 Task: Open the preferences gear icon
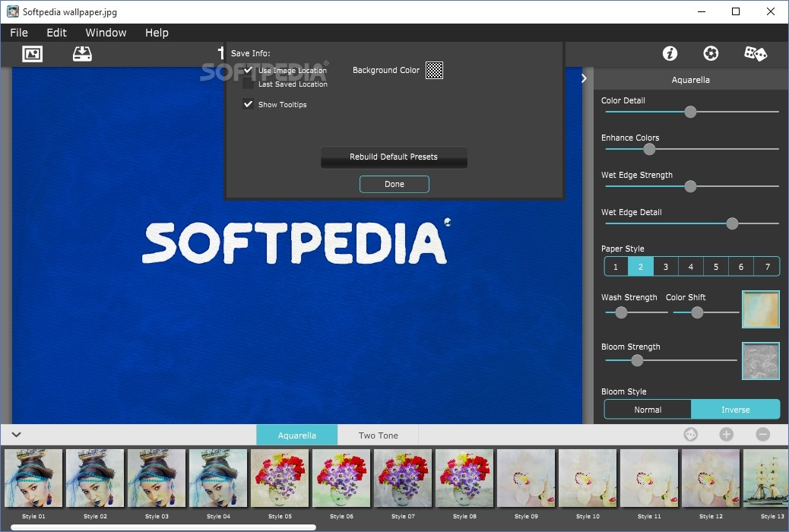(711, 53)
